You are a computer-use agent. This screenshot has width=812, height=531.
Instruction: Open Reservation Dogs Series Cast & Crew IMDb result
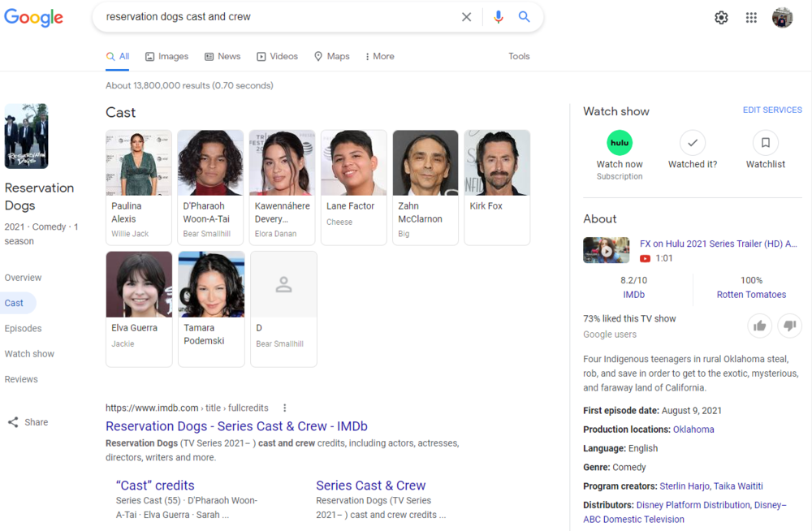236,426
